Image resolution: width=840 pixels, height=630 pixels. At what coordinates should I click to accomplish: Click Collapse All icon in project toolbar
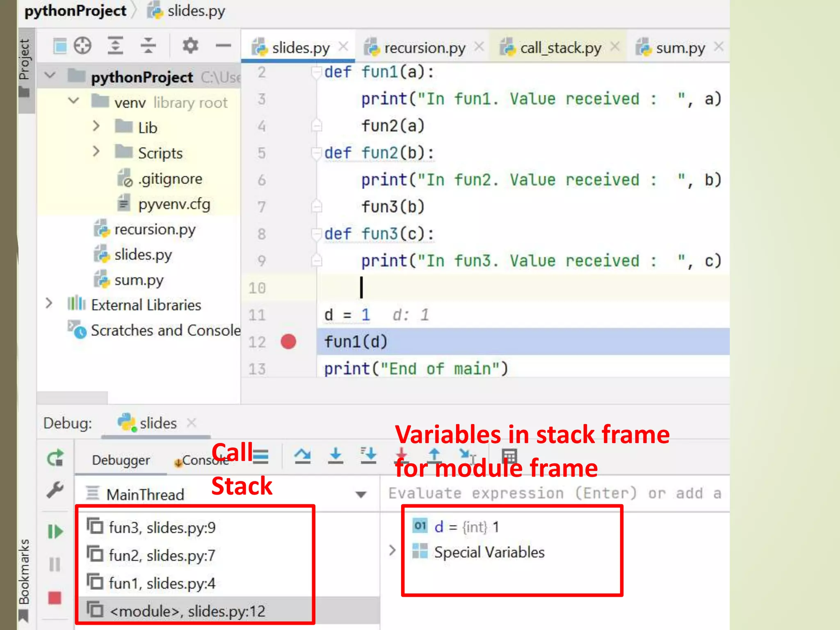click(x=148, y=46)
